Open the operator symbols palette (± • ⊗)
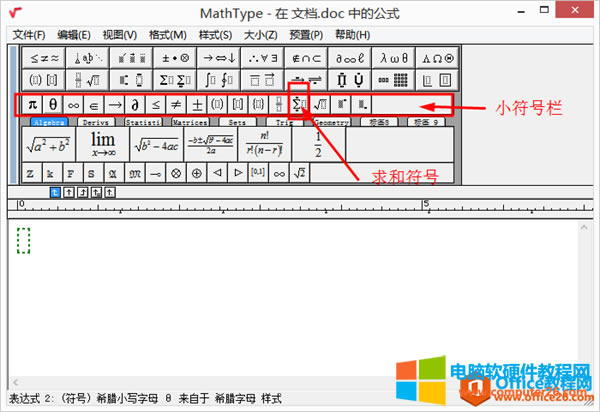The width and height of the screenshot is (600, 412). tap(175, 58)
